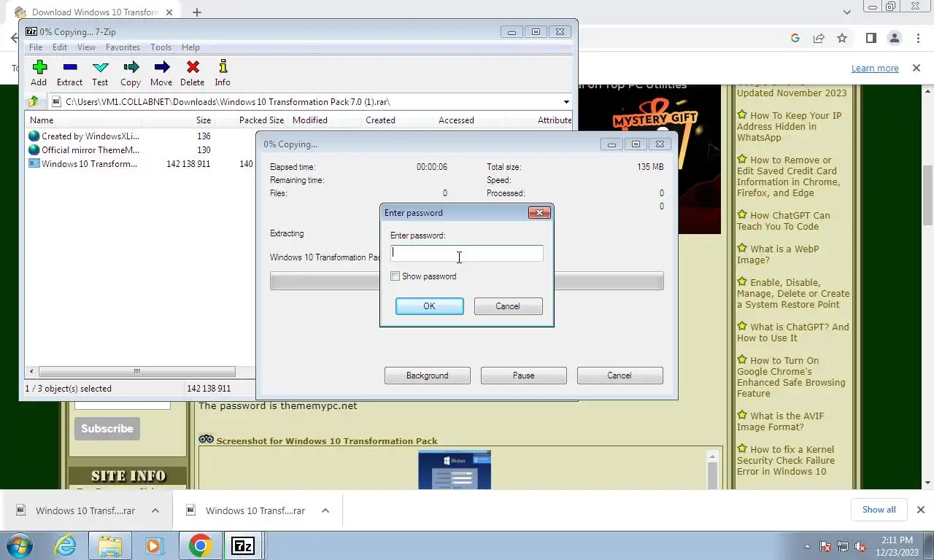Viewport: 934px width, 560px height.
Task: Switch to Chrome on the taskbar
Action: 199,545
